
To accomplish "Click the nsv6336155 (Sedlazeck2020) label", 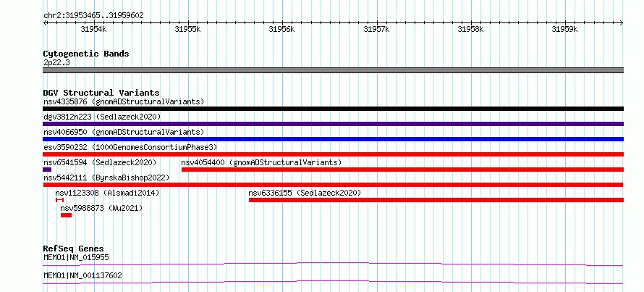I will tap(305, 193).
